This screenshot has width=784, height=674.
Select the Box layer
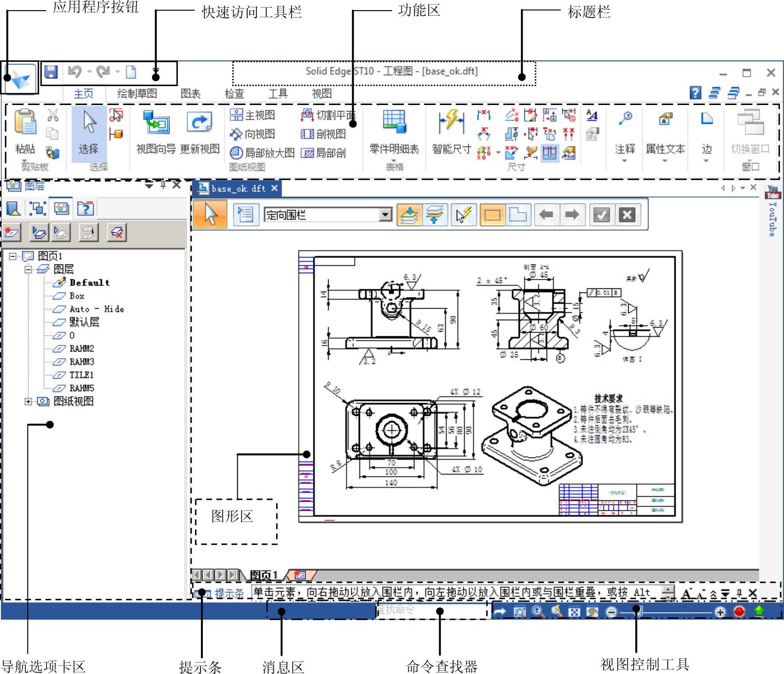pyautogui.click(x=77, y=296)
